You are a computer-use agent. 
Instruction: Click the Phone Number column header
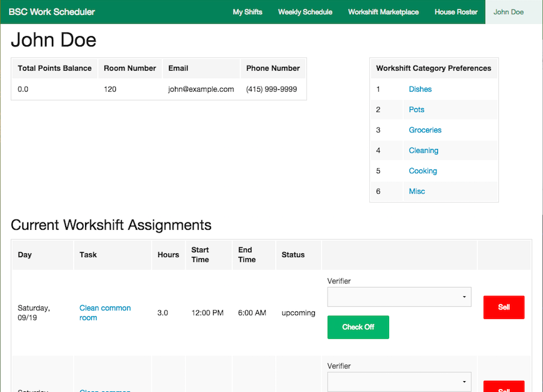click(x=273, y=68)
